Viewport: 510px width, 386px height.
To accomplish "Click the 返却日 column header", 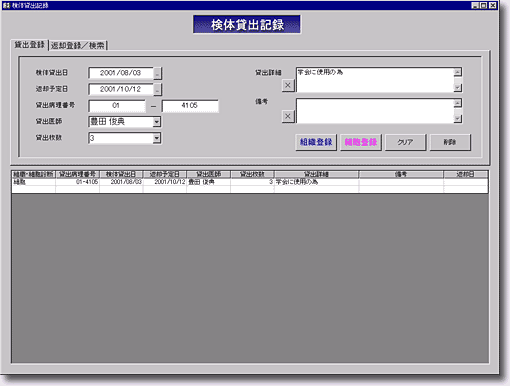I will click(x=466, y=174).
